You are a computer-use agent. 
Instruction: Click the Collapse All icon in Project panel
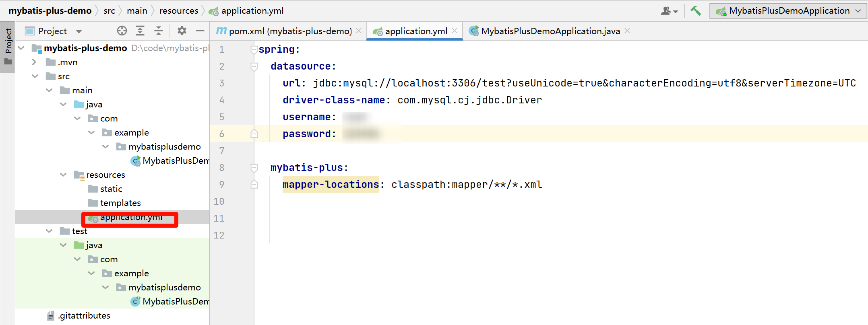(159, 31)
